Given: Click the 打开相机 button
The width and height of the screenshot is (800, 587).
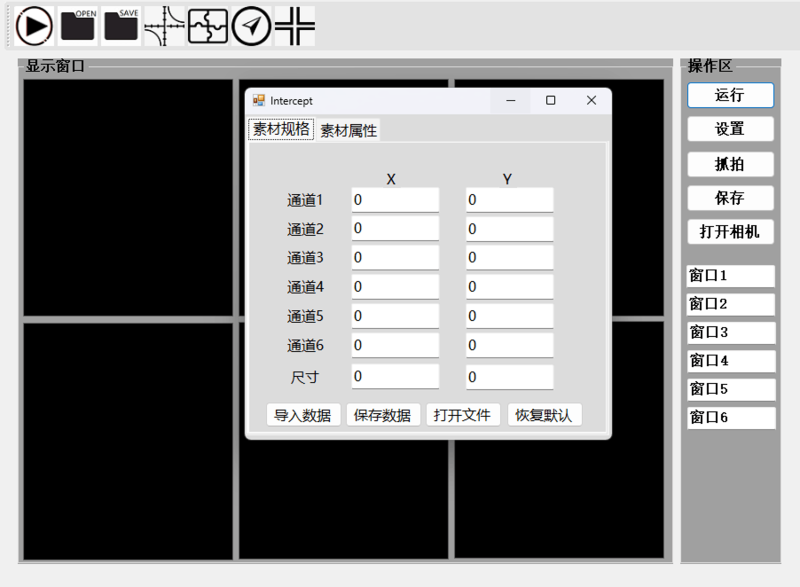Looking at the screenshot, I should point(730,232).
